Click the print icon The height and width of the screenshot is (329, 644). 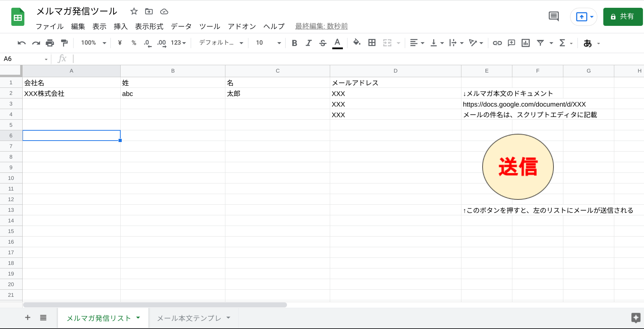(50, 43)
